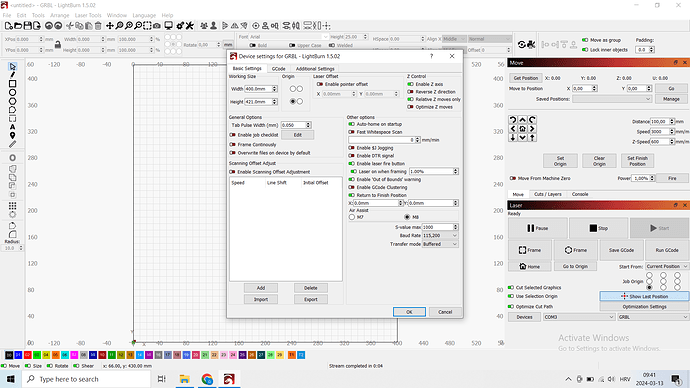Switch to the GCode tab

click(279, 69)
